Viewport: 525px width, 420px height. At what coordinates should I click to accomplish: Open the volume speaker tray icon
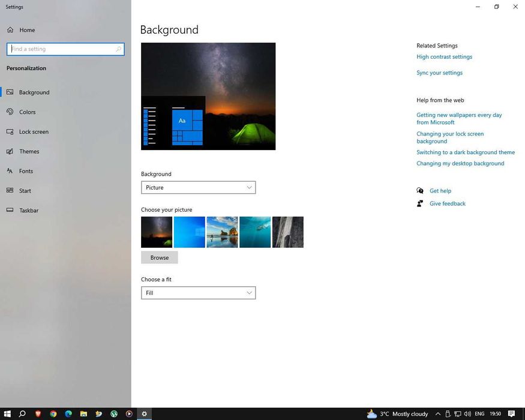pos(467,414)
